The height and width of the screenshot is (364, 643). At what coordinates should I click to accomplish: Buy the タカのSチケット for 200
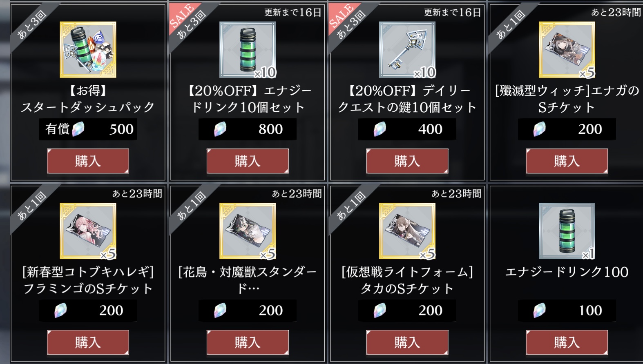(x=407, y=342)
